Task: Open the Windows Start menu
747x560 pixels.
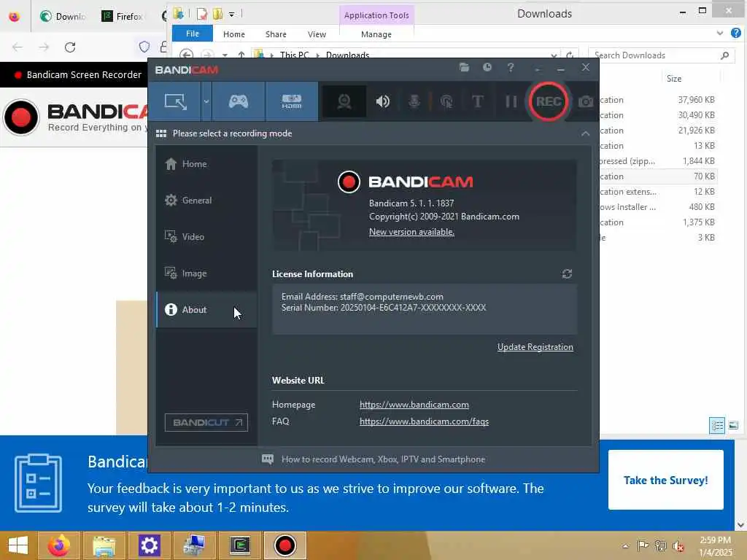Action: (x=18, y=545)
